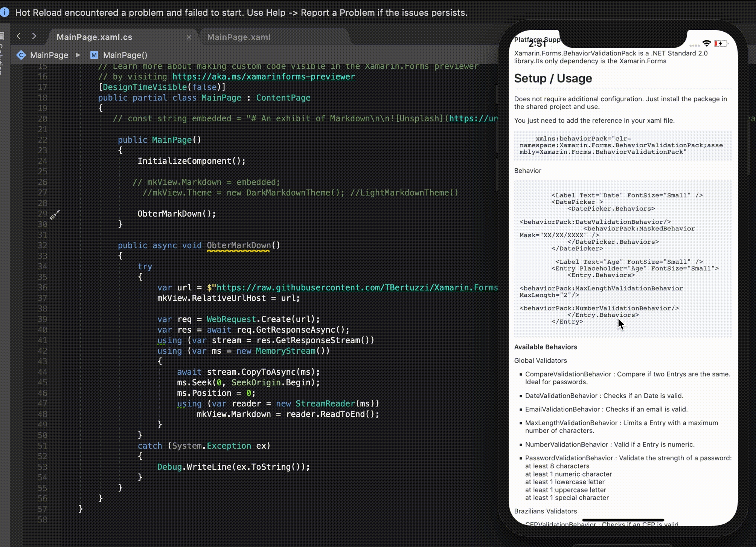
Task: Select the MainPage.xaml.cs tab
Action: point(94,37)
